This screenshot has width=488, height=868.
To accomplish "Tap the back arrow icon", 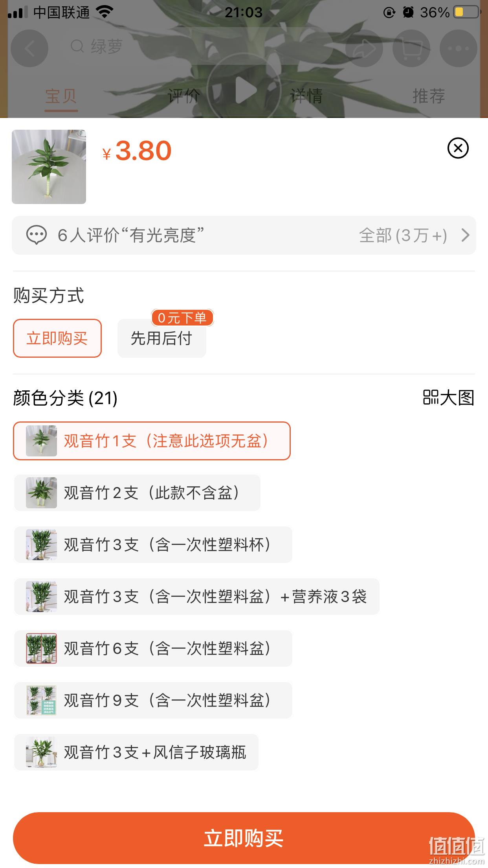I will coord(29,48).
